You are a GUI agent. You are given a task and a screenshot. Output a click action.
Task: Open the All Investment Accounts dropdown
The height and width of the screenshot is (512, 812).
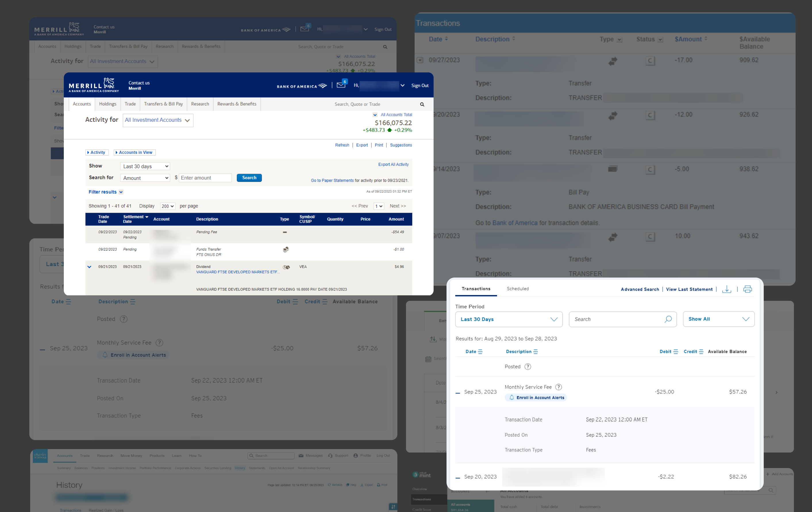pos(158,120)
